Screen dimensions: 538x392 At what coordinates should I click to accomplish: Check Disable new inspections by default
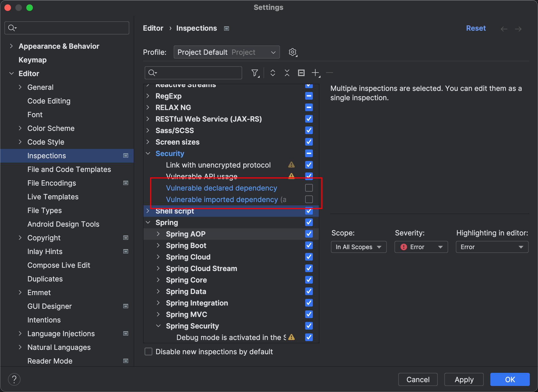[x=148, y=351]
